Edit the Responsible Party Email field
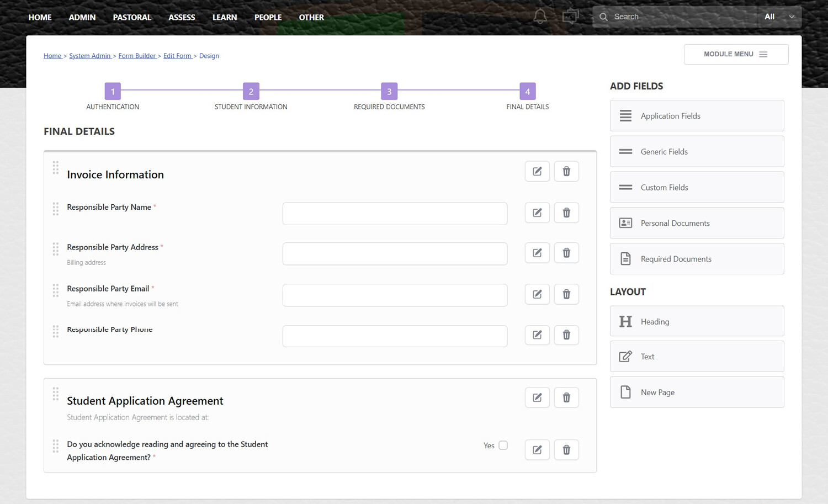This screenshot has height=504, width=828. pos(537,294)
